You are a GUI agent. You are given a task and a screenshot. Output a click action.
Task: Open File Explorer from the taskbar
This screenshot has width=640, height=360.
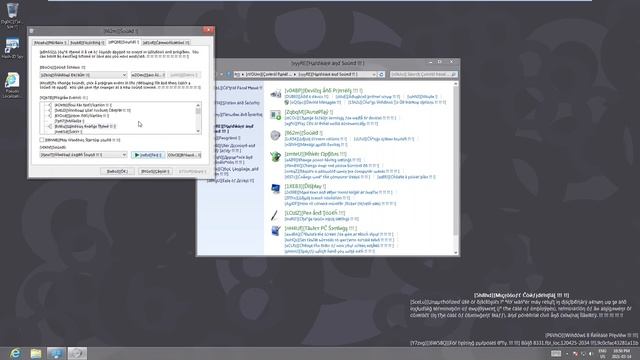[36, 353]
